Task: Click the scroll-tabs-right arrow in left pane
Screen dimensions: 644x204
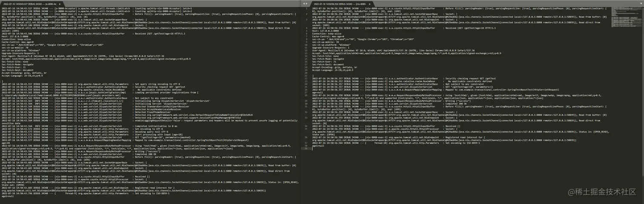Action: click(x=306, y=3)
